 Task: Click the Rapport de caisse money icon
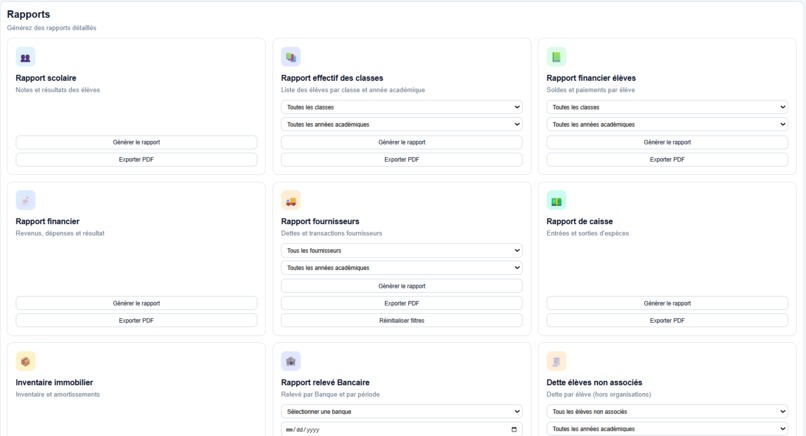click(x=556, y=201)
